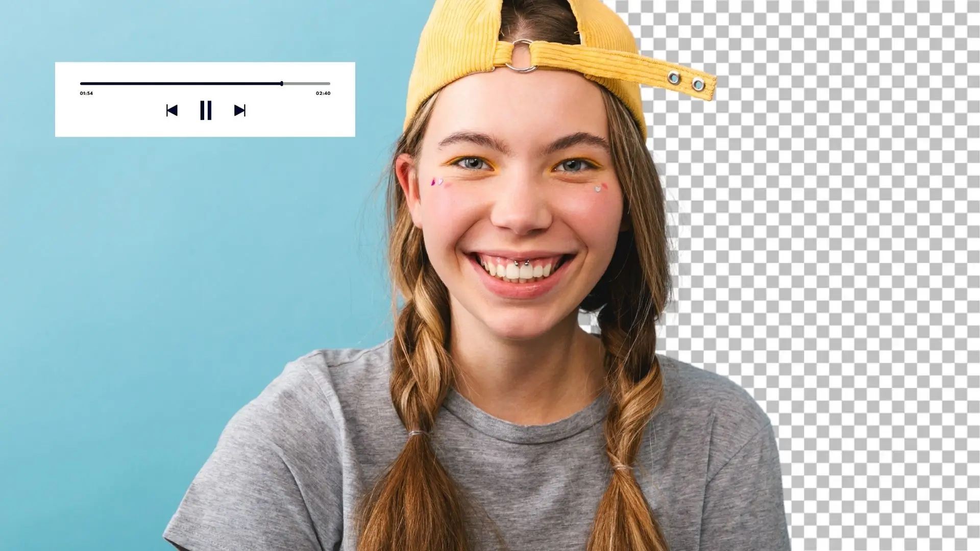The image size is (980, 551).
Task: Pause playback with the pause button
Action: tap(206, 110)
